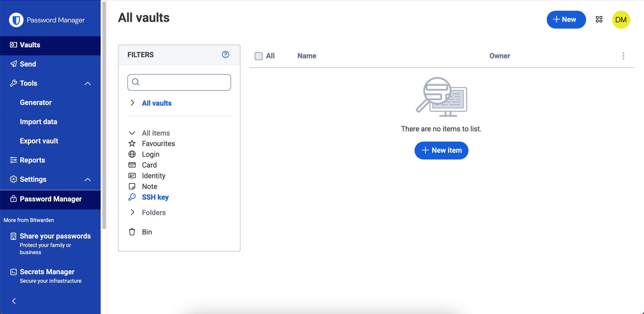Filter by Note label
Screen dimensions: 644x314
click(150, 186)
